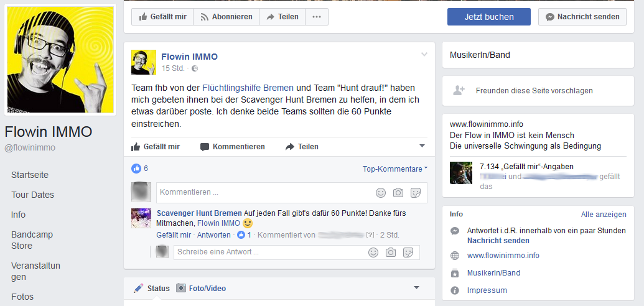Viewport: 644px width, 306px height.
Task: Open the Flowin IMMO profile picture
Action: click(60, 60)
